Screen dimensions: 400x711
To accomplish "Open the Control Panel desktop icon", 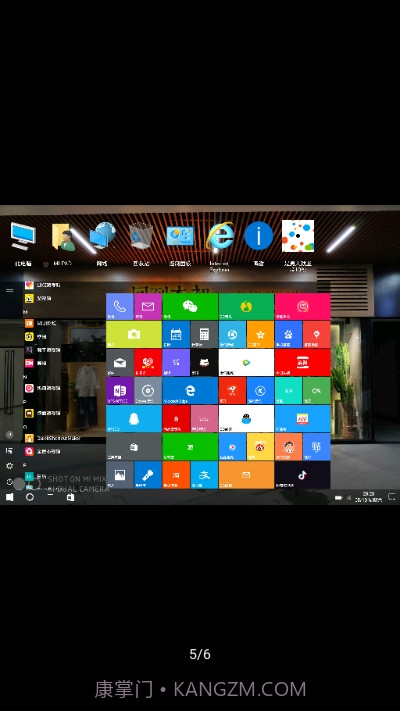I will click(x=180, y=243).
